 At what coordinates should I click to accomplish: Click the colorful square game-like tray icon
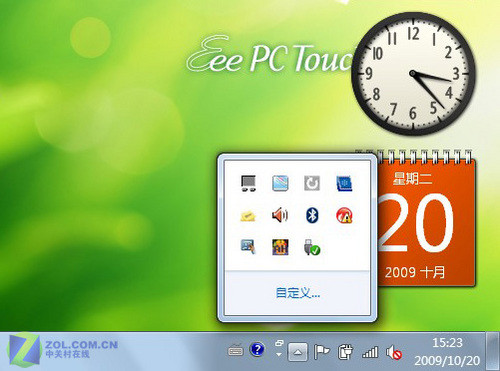(x=280, y=247)
